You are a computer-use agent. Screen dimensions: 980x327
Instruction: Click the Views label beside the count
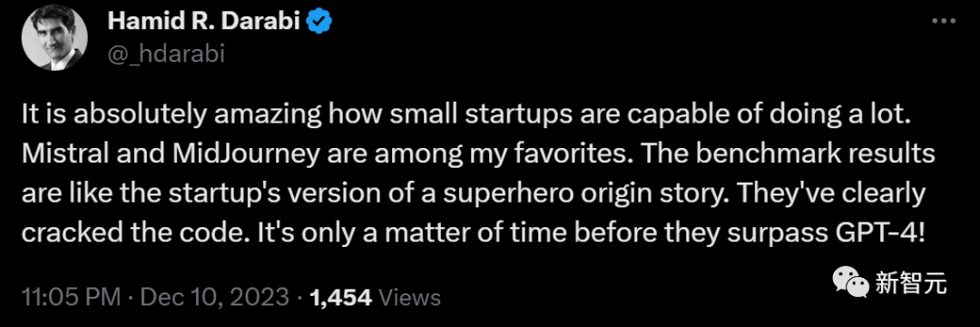pyautogui.click(x=410, y=298)
